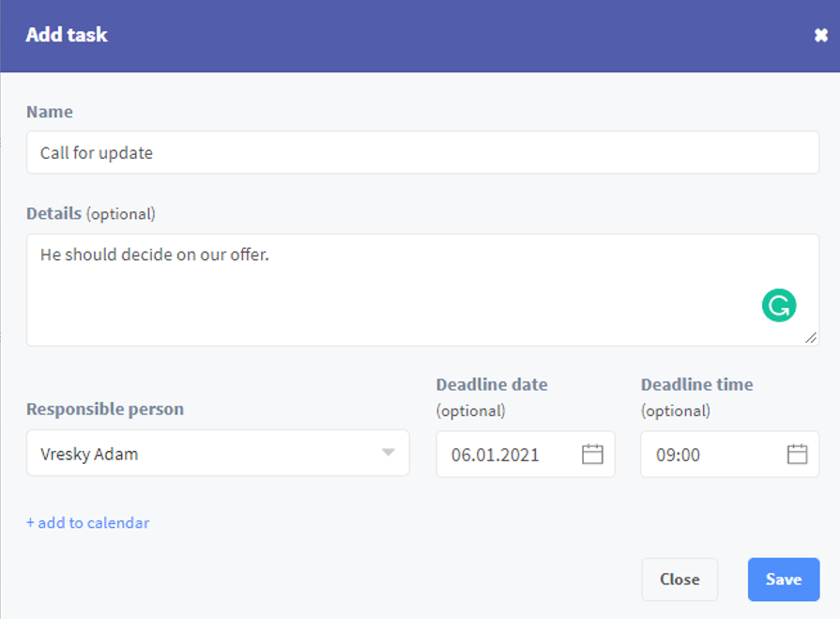Expand the Responsible person dropdown arrow
Image resolution: width=840 pixels, height=619 pixels.
[x=389, y=453]
